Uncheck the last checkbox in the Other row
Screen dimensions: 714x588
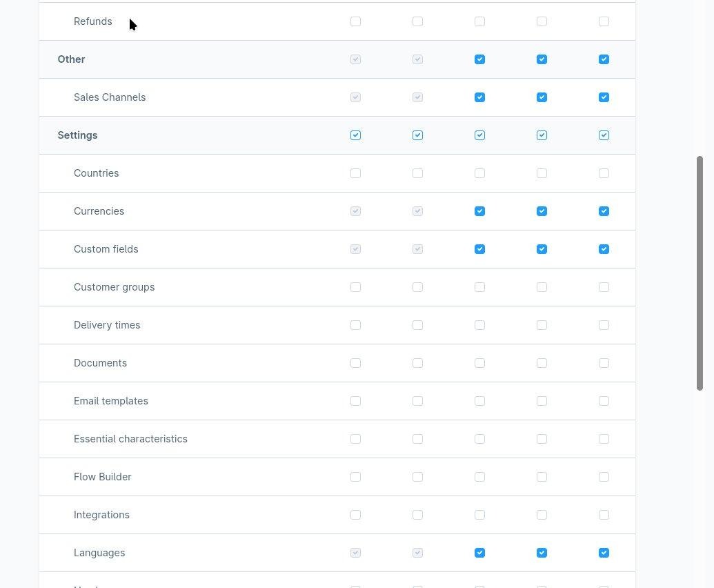[604, 59]
